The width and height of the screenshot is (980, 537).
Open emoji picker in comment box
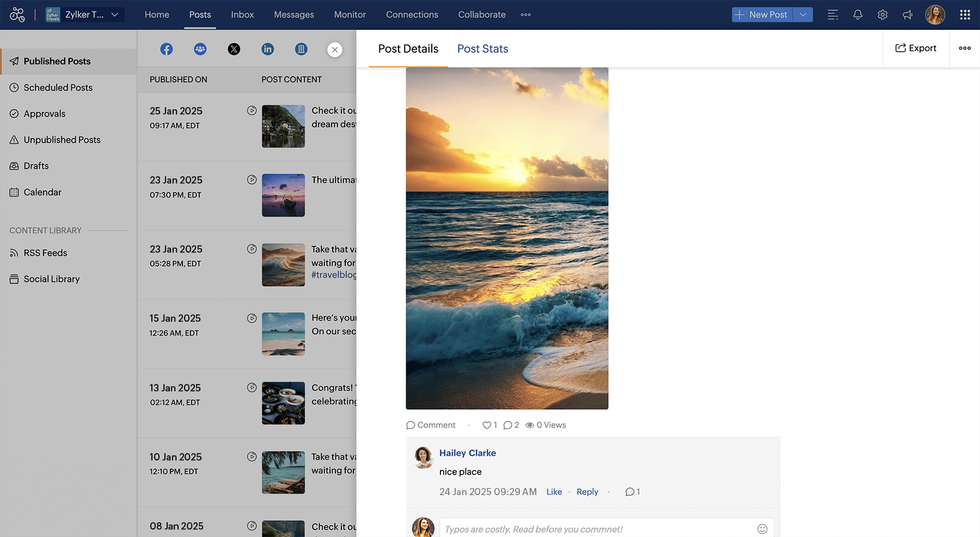coord(762,529)
